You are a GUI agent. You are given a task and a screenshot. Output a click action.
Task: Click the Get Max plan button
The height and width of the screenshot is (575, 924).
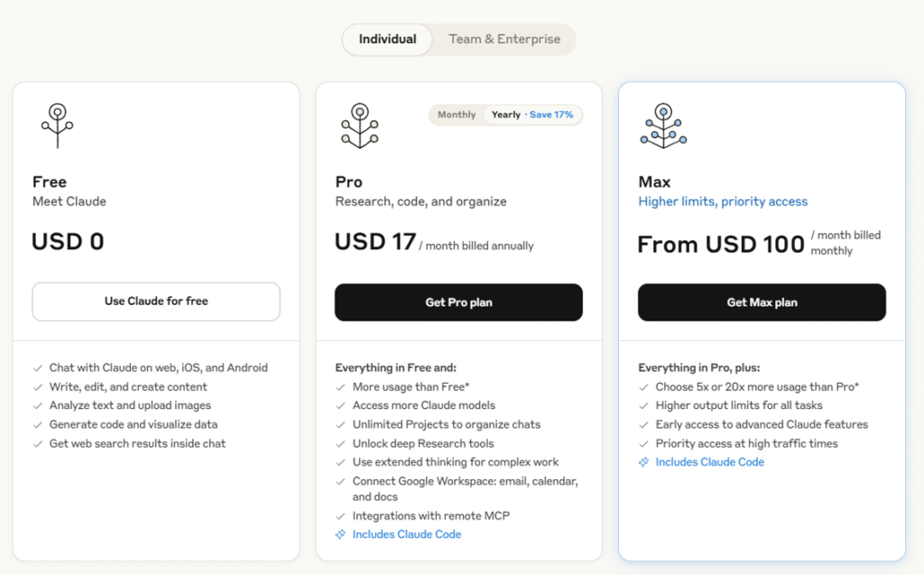coord(762,302)
